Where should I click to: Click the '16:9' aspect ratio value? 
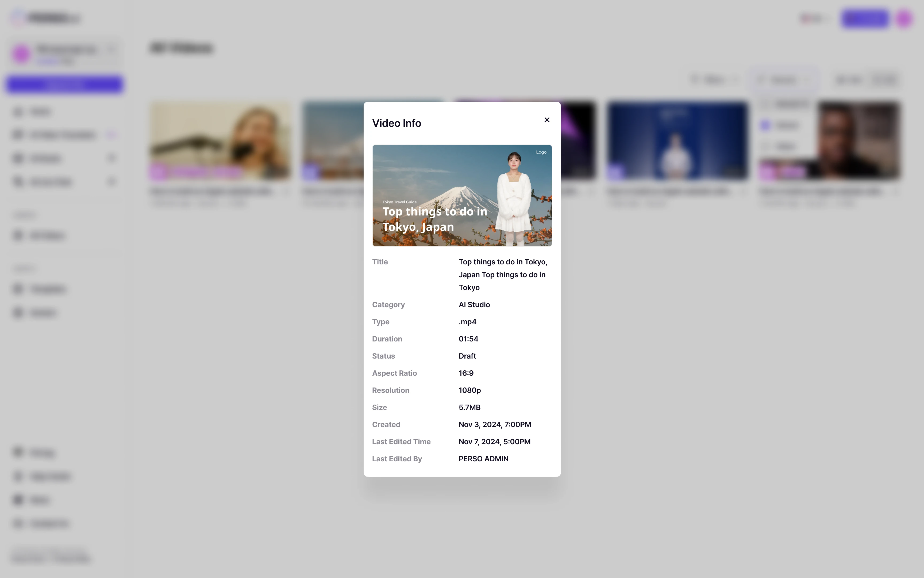click(466, 373)
